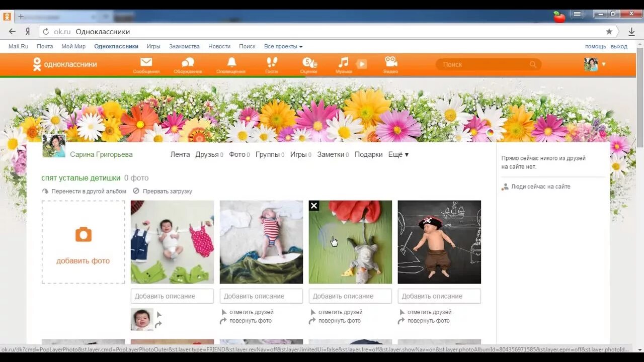Click the 'Люди сейчас на сайте' link
Image resolution: width=644 pixels, height=362 pixels.
[536, 187]
